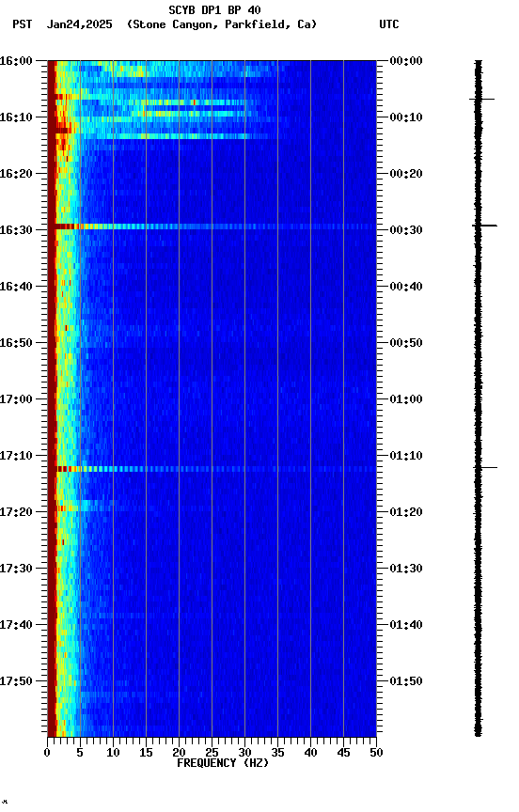Click '(Stone Canyon, Parkfield, Ca)' location label
The width and height of the screenshot is (519, 812).
click(x=222, y=24)
